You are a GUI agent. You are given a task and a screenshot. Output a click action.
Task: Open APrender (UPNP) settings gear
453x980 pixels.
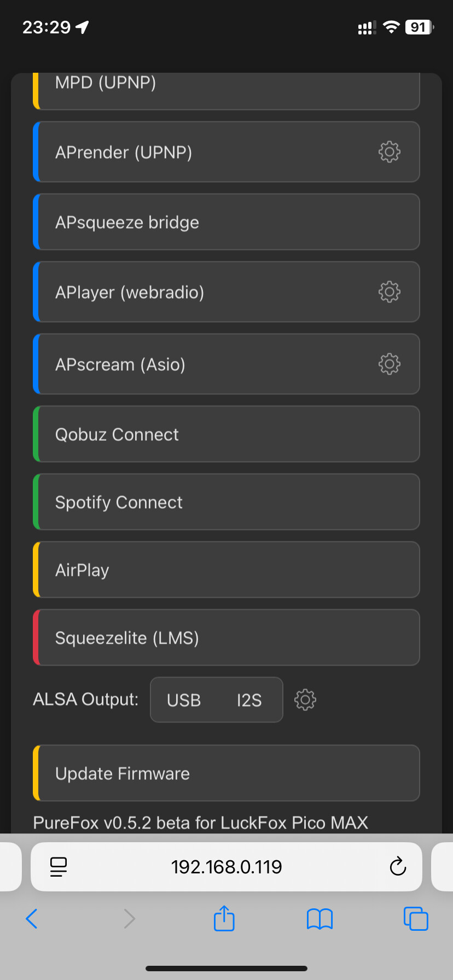(389, 151)
